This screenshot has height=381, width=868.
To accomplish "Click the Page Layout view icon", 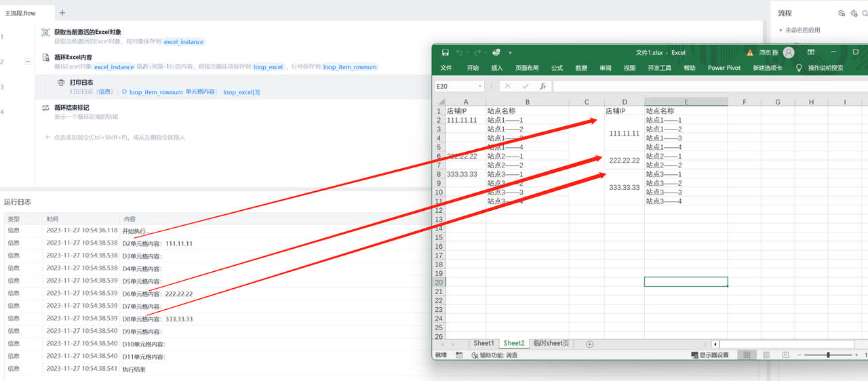I will pyautogui.click(x=765, y=355).
